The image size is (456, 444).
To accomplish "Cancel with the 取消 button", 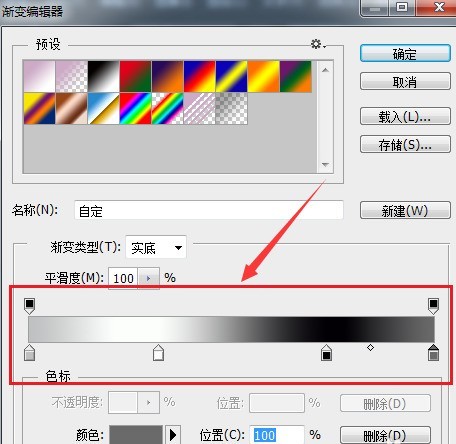I will click(x=405, y=82).
